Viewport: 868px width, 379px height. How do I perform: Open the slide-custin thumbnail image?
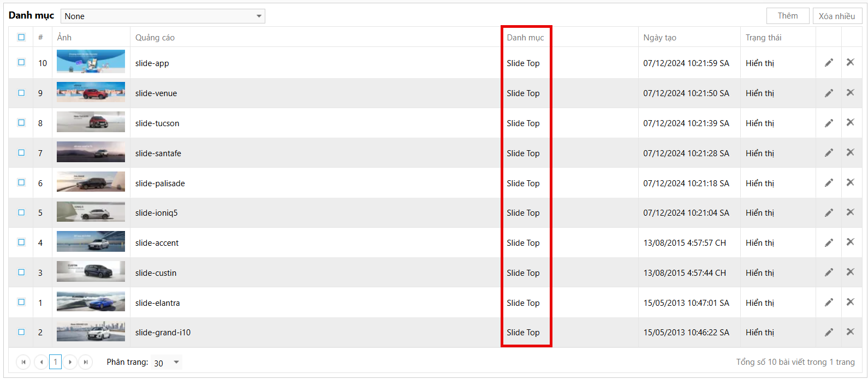(91, 272)
